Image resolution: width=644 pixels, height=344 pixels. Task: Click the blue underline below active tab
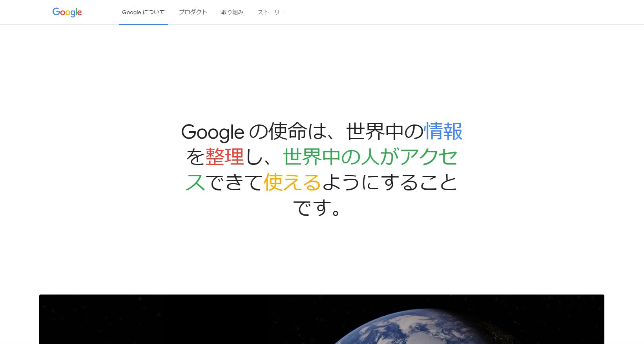[x=143, y=24]
